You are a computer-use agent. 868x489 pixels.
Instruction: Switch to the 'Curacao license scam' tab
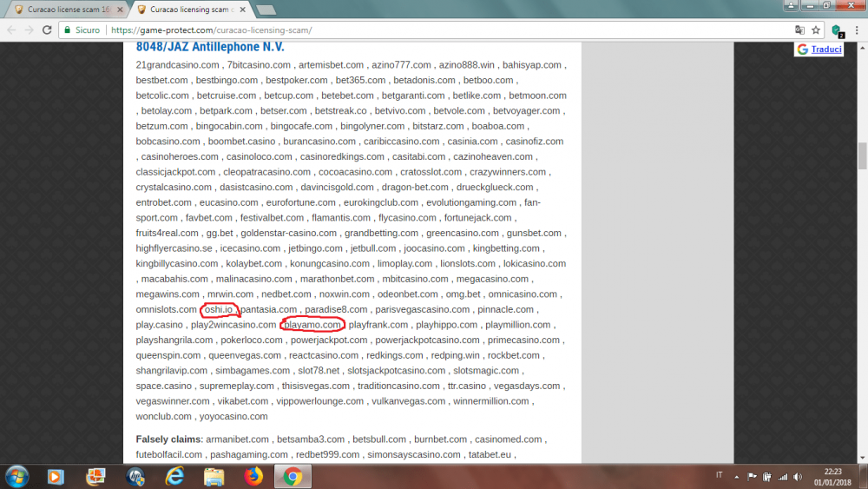68,10
